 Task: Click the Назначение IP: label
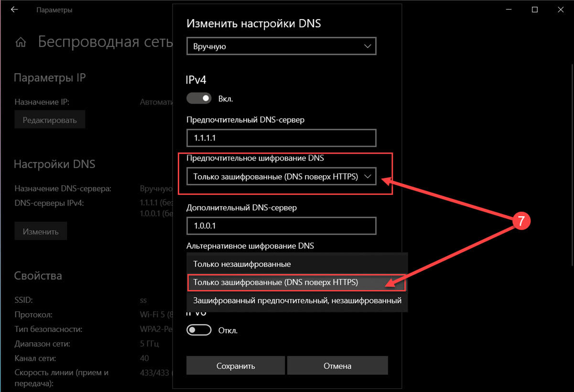42,102
